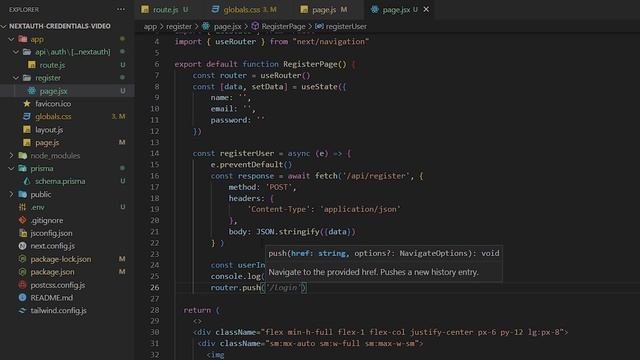640x360 pixels.
Task: Collapse the app folder chevron
Action: 11,39
